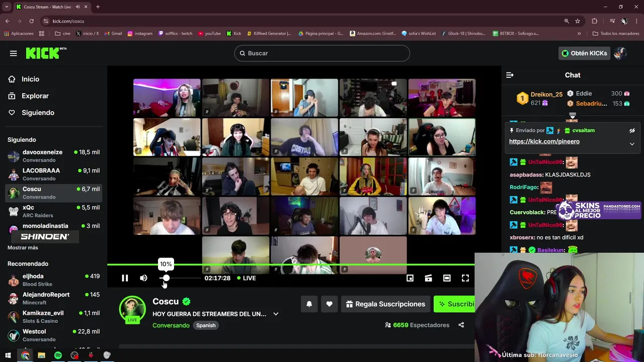Go to Inicio in the sidebar
Screen dimensions: 644x362
click(24, 79)
